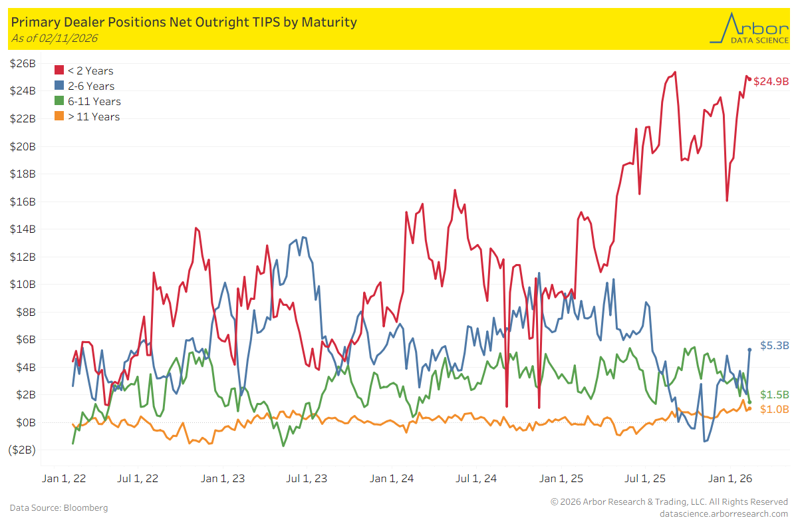
Task: Click the red line's final data point
Action: coord(749,80)
